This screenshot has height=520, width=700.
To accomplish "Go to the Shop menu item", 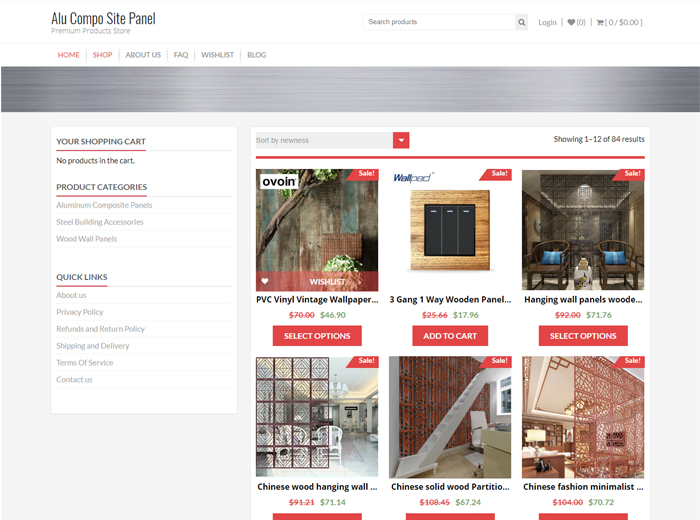I will [x=102, y=55].
